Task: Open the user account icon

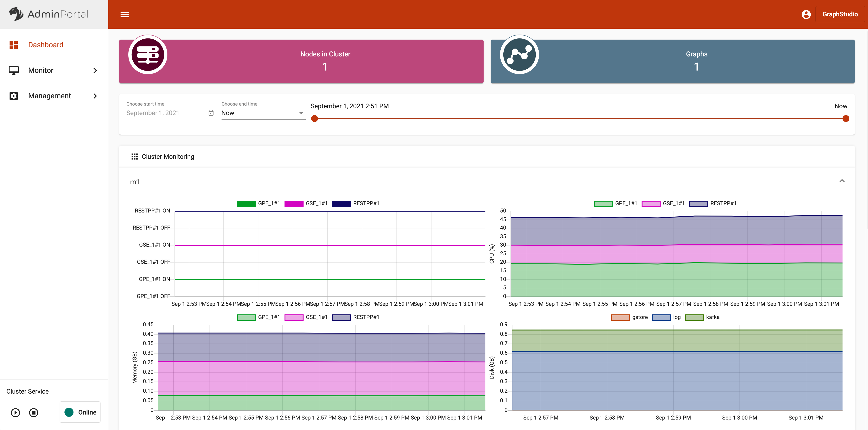Action: [806, 15]
